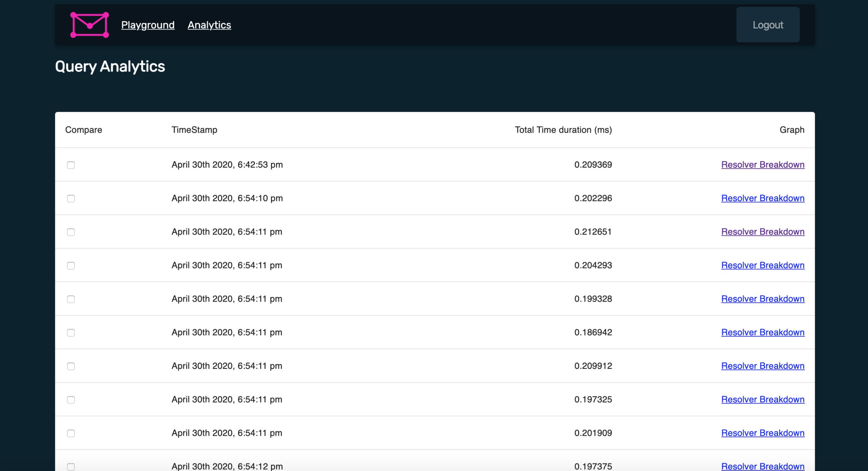Check compare box for the 0.209912 row

pos(71,366)
